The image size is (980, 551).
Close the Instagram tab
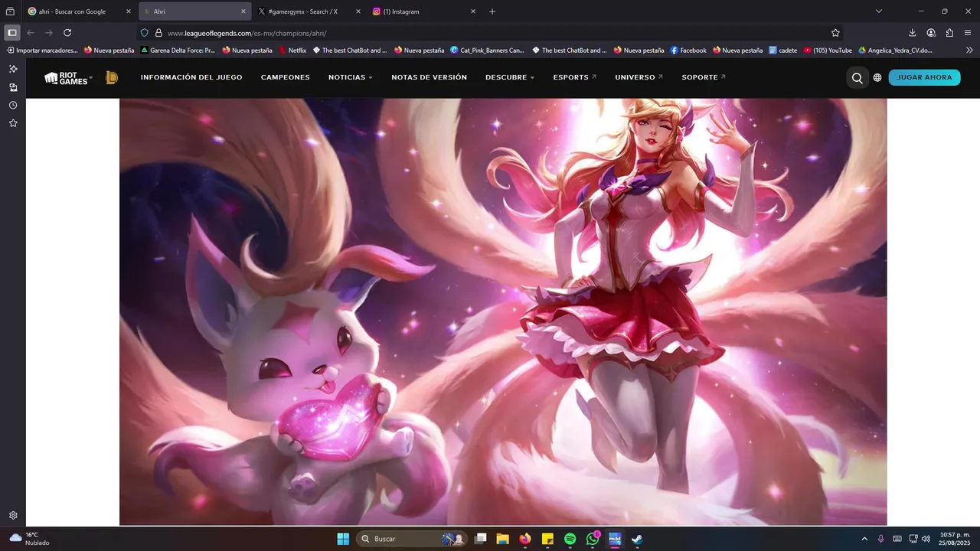click(473, 11)
